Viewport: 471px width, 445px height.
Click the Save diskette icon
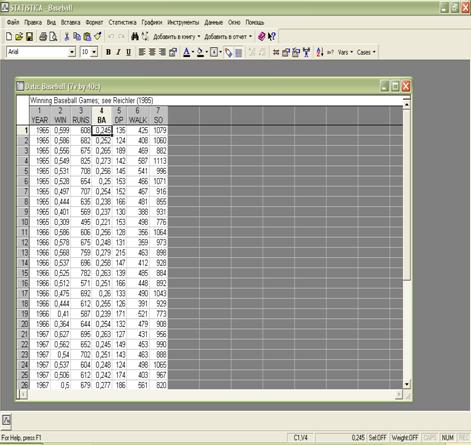point(29,36)
